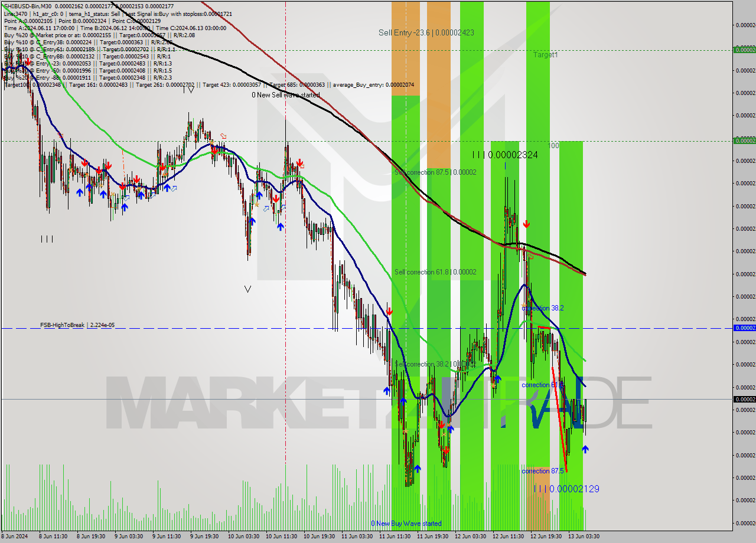
Task: Click the 'I V' wave marker near 9 Jun 19:30
Action: [188, 90]
